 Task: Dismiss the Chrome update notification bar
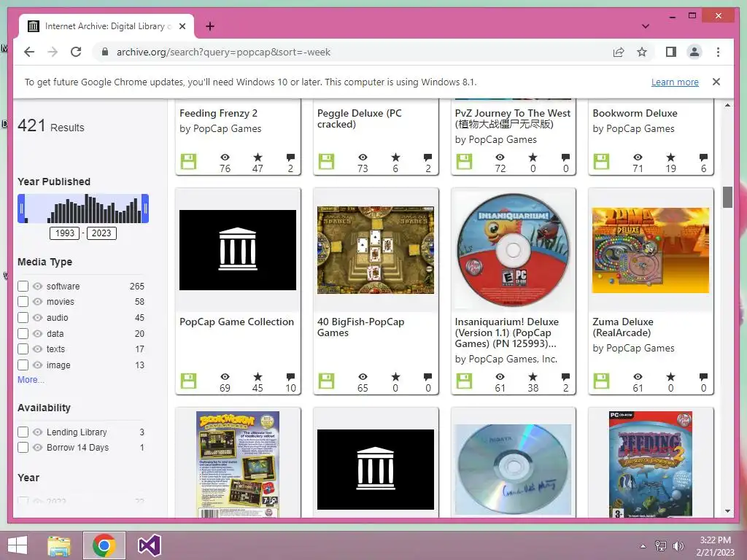pos(716,82)
